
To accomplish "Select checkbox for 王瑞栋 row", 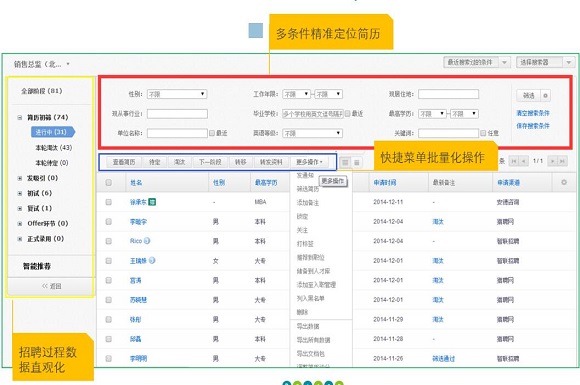I will [108, 261].
